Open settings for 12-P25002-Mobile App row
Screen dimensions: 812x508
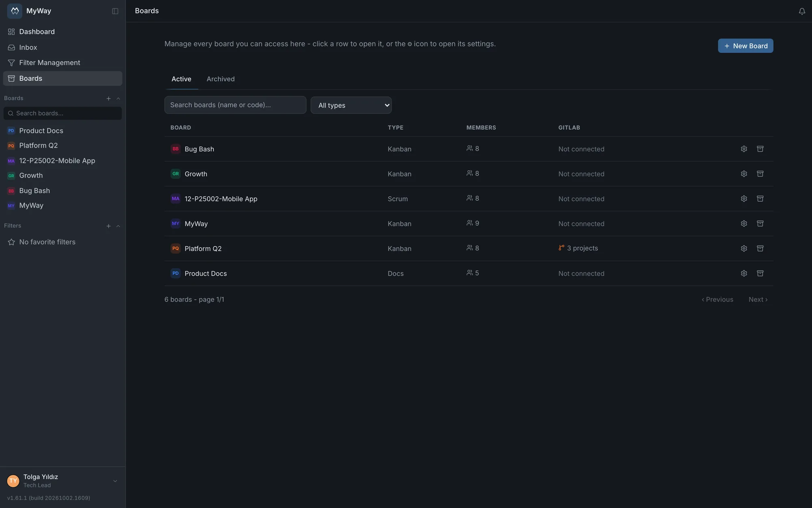[744, 199]
